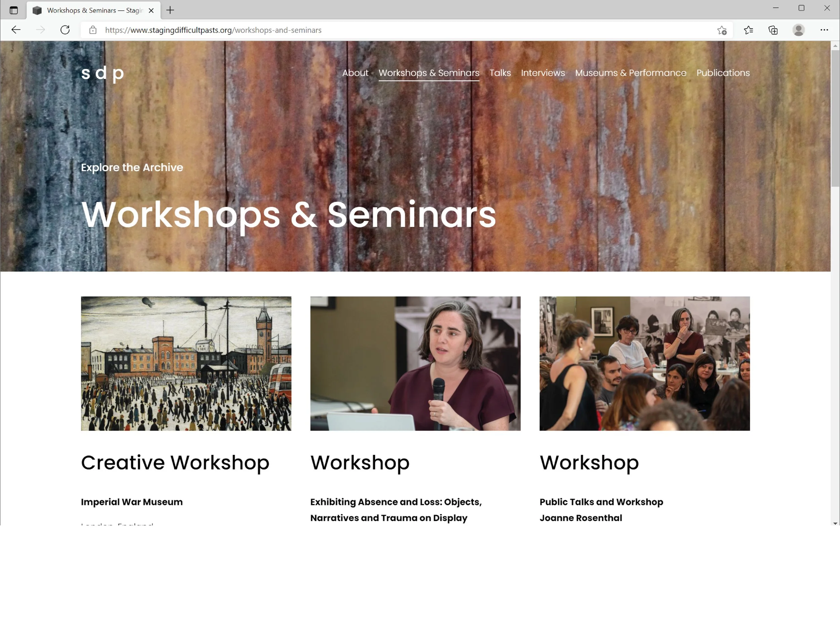The height and width of the screenshot is (631, 840).
Task: Add this page to favorites star icon
Action: click(722, 30)
